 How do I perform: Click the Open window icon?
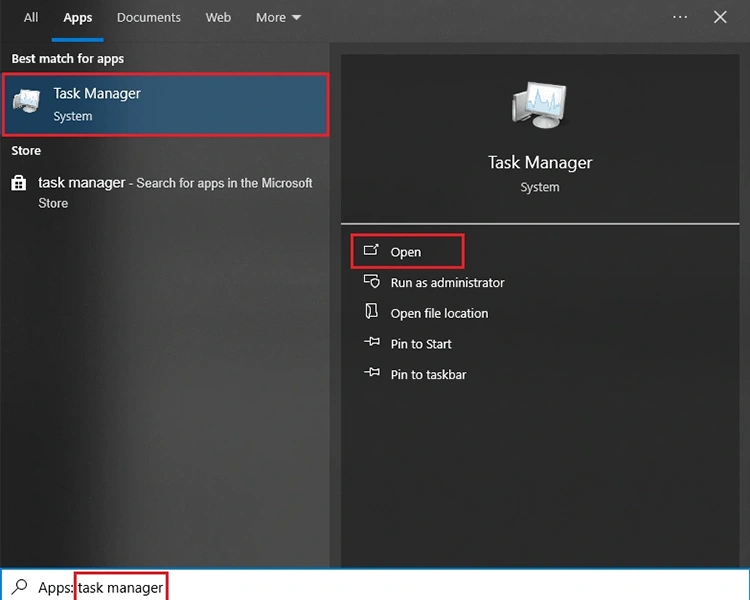coord(371,250)
